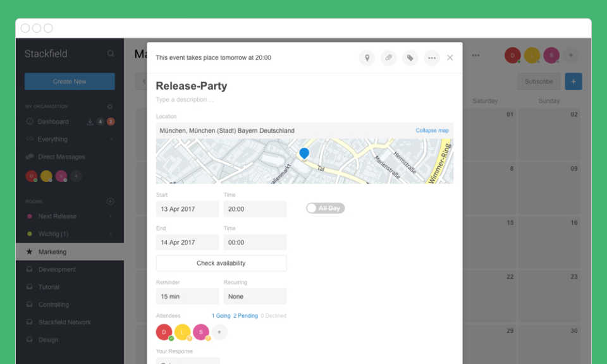Show the 2 Pending attendees filter
This screenshot has height=364, width=607.
tap(245, 315)
